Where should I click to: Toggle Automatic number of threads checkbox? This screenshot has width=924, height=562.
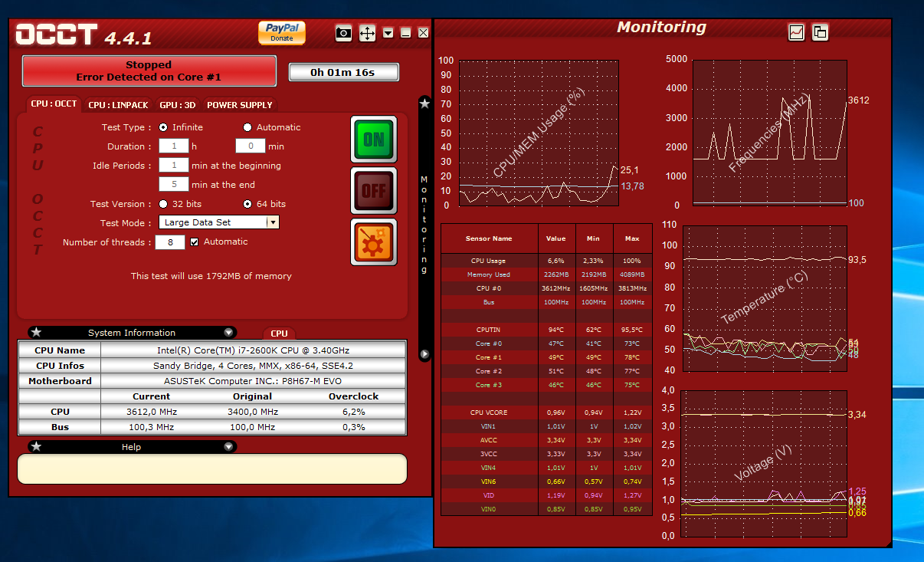pos(194,242)
